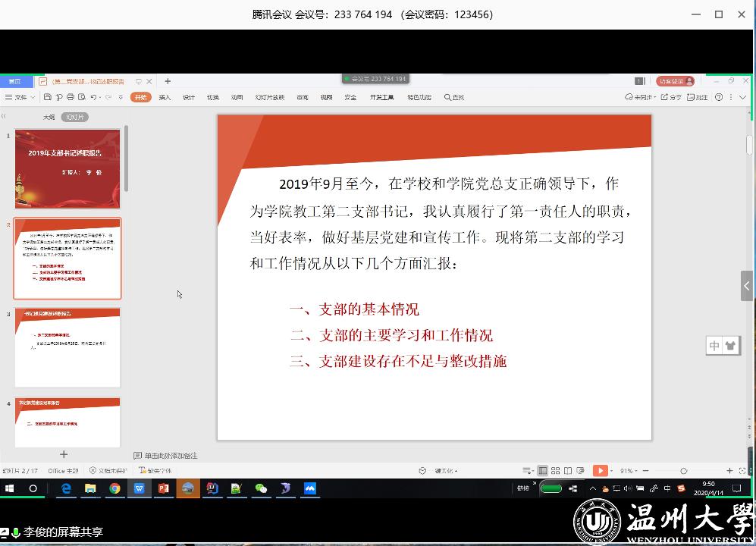Screen dimensions: 756x546
Task: Open the 查找 search tool
Action: click(x=454, y=97)
